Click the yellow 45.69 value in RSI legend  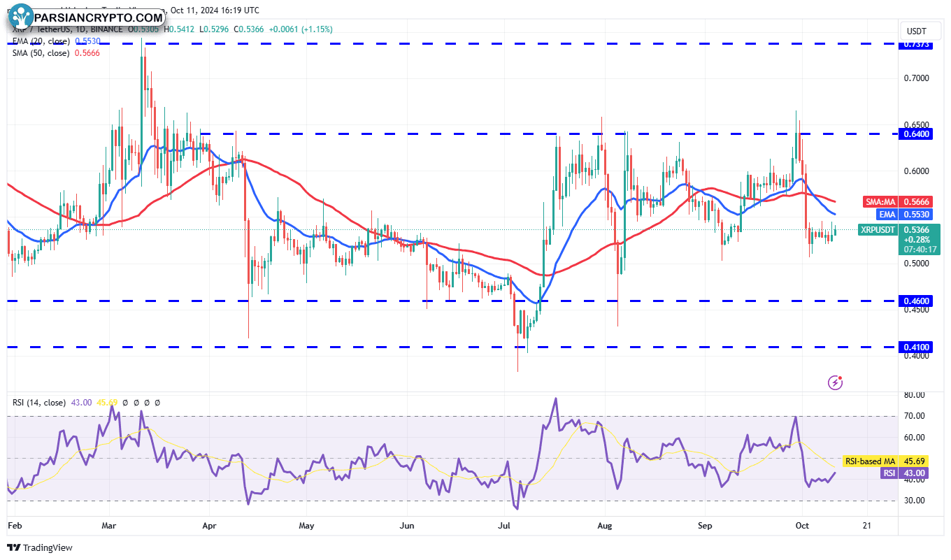(x=106, y=403)
